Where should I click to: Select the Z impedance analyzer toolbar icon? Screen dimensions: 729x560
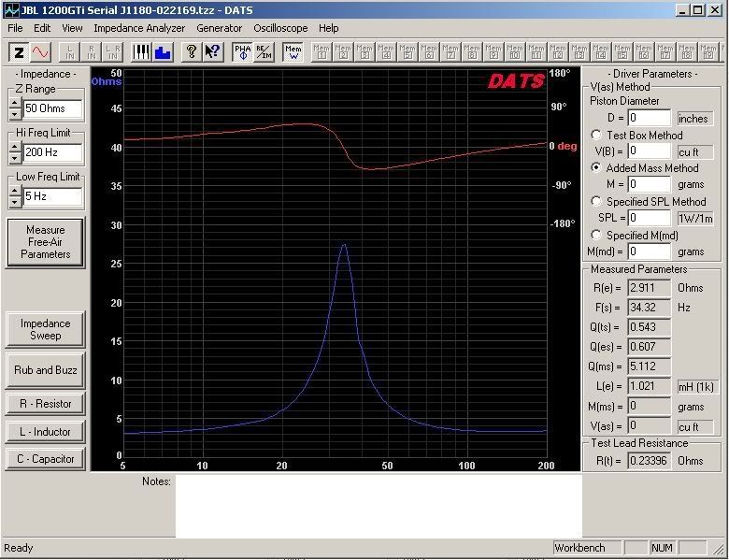click(x=19, y=52)
